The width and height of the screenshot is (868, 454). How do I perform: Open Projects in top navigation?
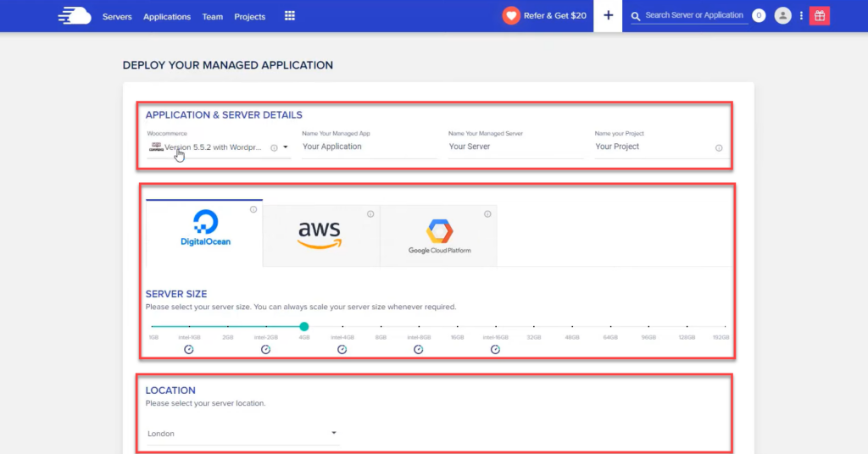[x=250, y=17]
